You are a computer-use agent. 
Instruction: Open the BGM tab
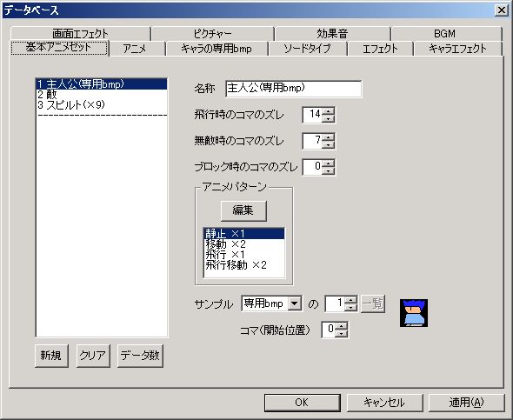click(x=445, y=33)
